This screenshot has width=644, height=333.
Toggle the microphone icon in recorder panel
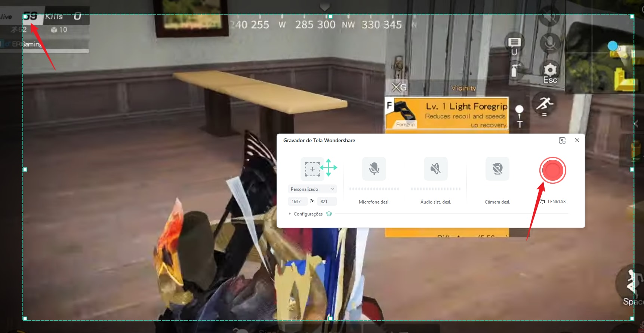tap(374, 169)
